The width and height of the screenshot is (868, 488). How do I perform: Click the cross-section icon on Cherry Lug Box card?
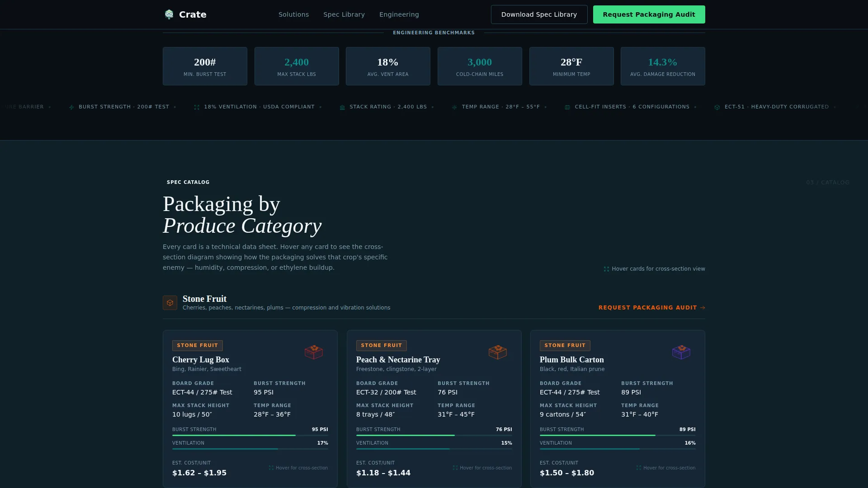pos(271,468)
